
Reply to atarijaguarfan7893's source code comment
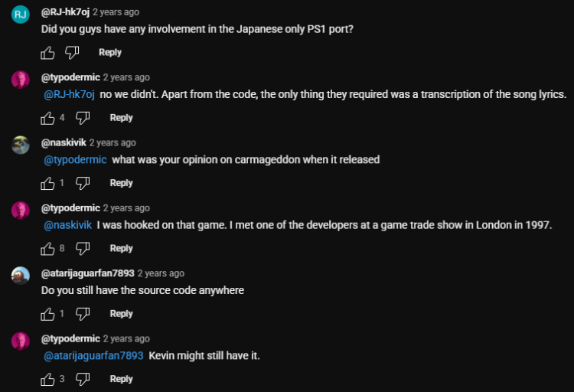pos(122,313)
